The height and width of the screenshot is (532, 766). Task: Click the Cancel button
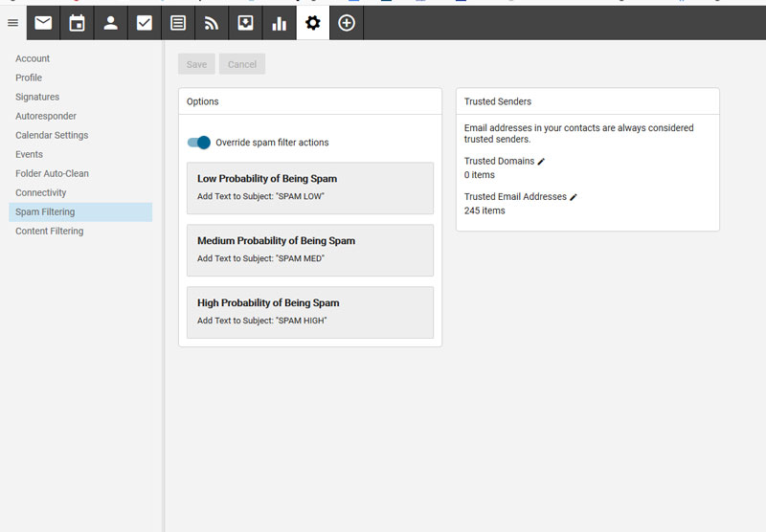(242, 64)
